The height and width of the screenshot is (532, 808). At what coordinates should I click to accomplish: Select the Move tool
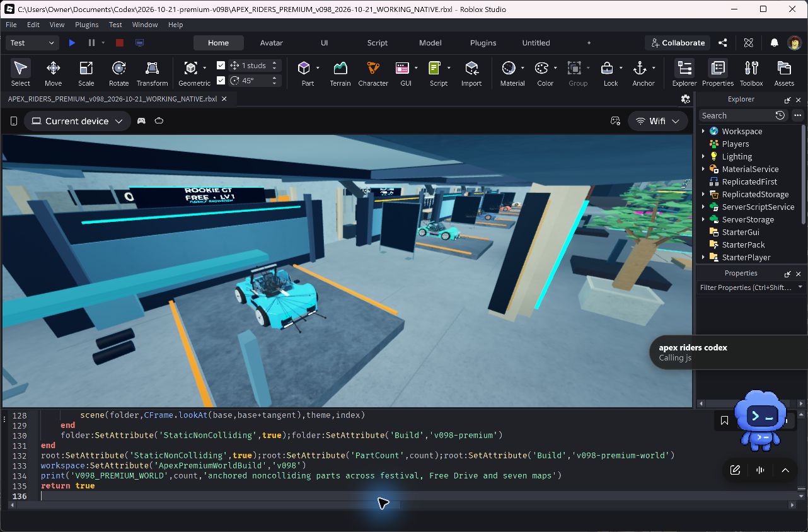(x=53, y=73)
